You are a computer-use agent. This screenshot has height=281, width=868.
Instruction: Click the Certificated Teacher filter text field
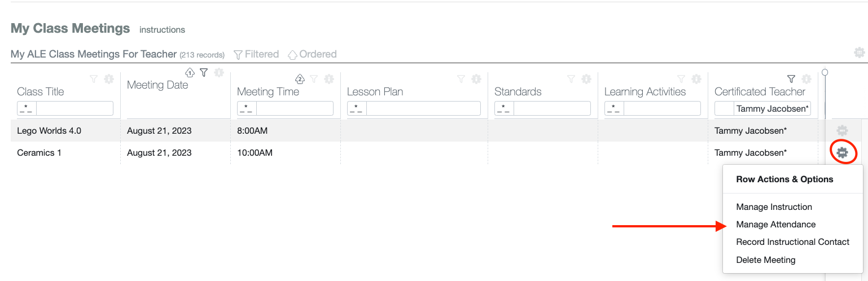(772, 108)
